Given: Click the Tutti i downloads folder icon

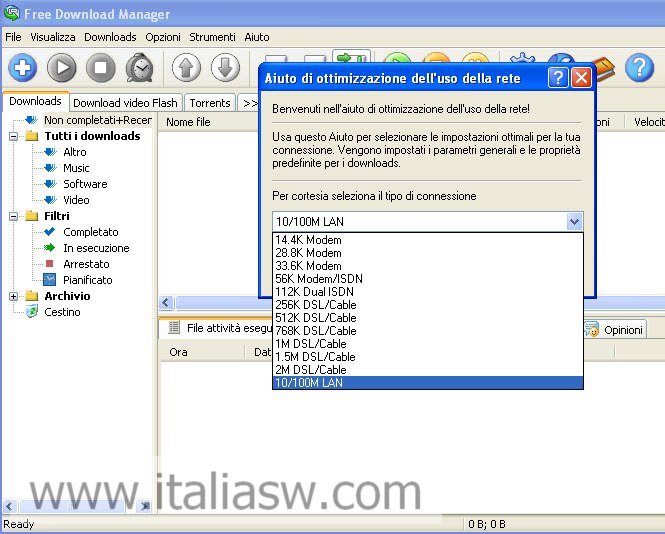Looking at the screenshot, I should click(x=32, y=136).
